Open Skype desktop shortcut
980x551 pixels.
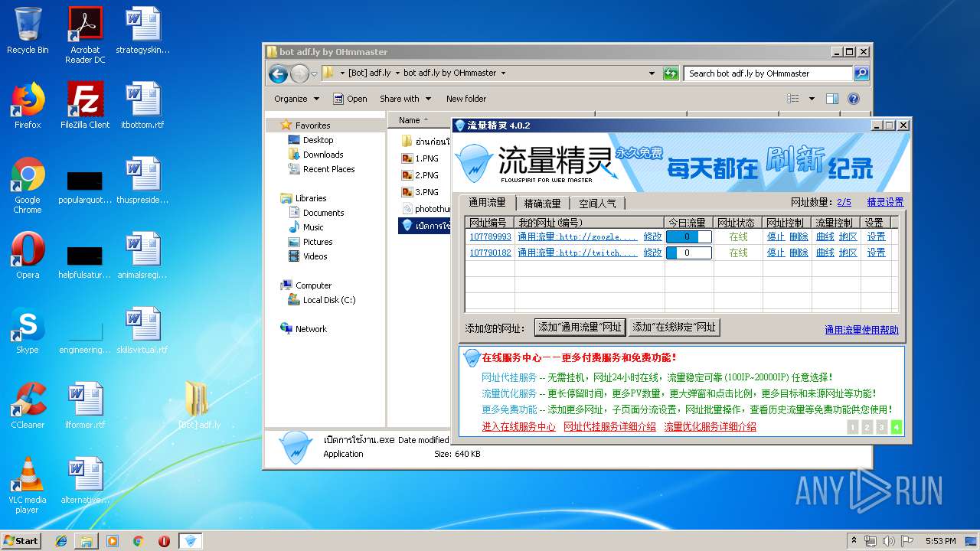(x=28, y=330)
